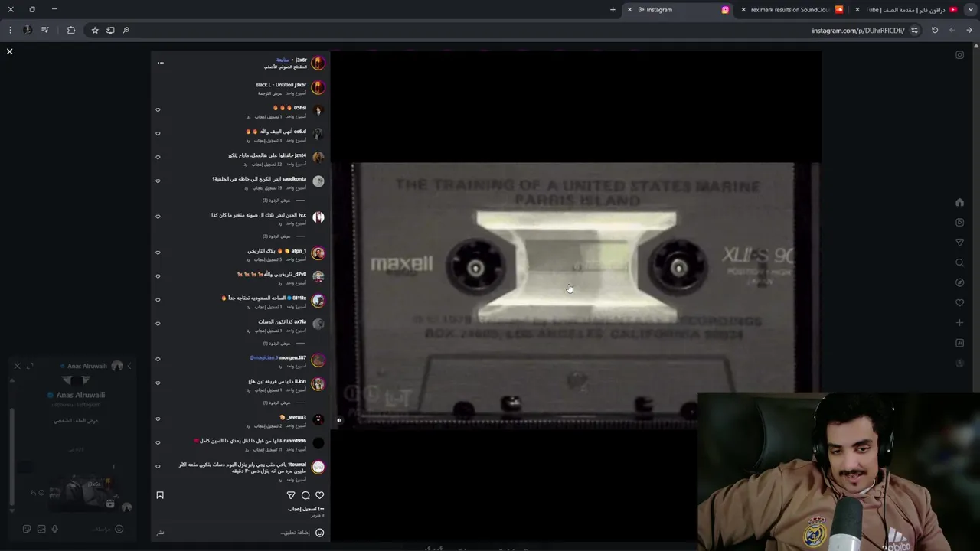Viewport: 980px width, 551px height.
Task: Open the post options three-dots menu
Action: (160, 63)
